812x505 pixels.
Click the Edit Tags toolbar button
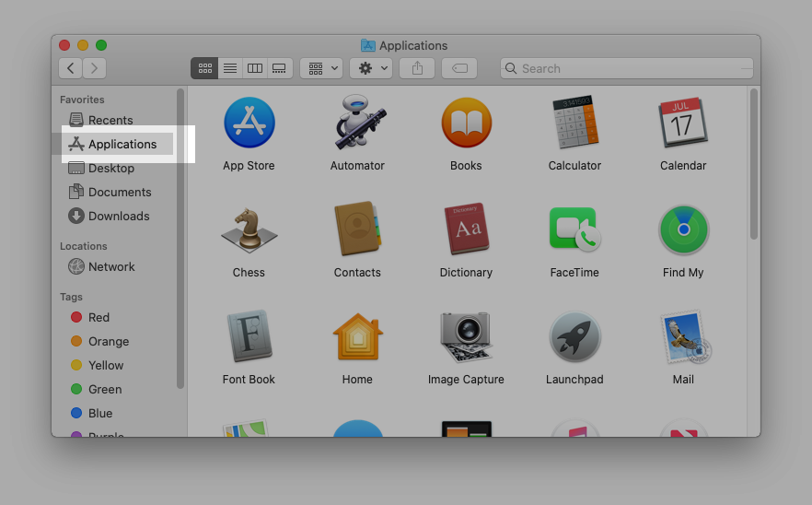pos(459,68)
